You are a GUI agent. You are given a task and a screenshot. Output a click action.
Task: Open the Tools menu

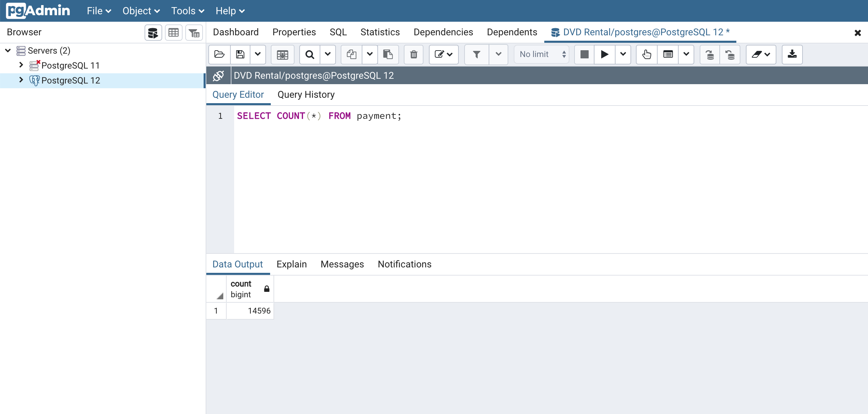click(186, 11)
